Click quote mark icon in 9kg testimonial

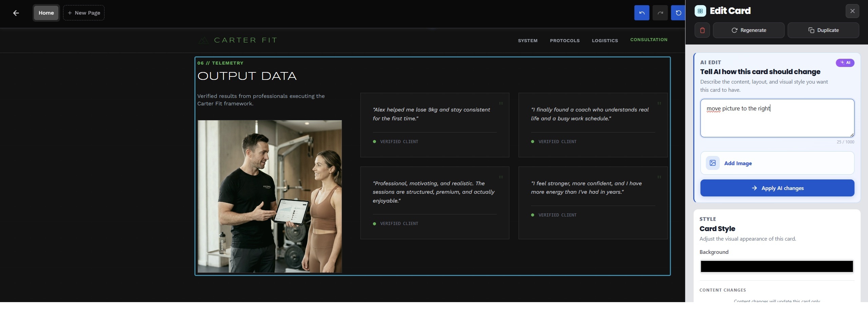tap(501, 103)
